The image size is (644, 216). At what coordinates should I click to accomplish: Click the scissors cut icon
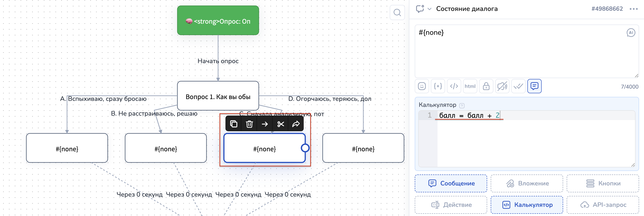[280, 124]
